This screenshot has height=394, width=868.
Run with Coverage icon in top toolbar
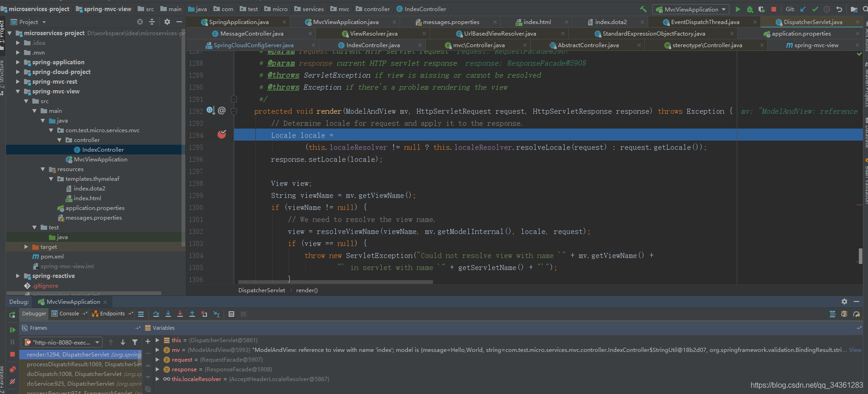click(761, 9)
